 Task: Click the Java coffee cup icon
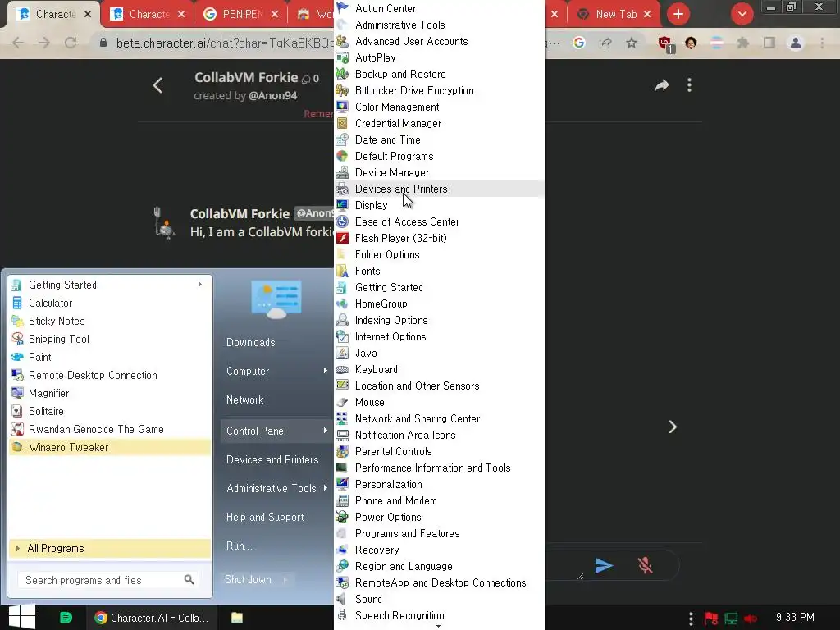point(342,353)
